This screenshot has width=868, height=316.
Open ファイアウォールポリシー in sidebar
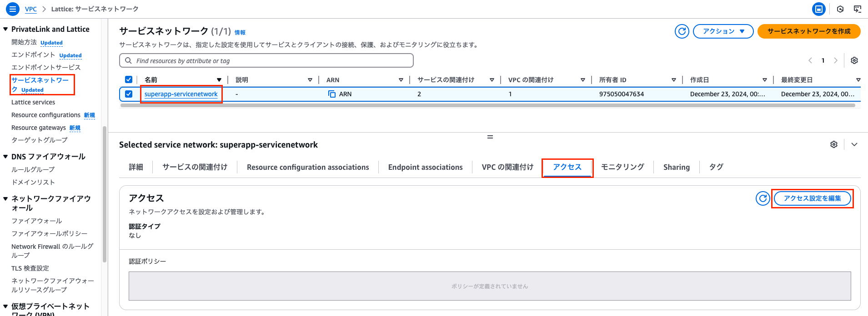click(50, 233)
